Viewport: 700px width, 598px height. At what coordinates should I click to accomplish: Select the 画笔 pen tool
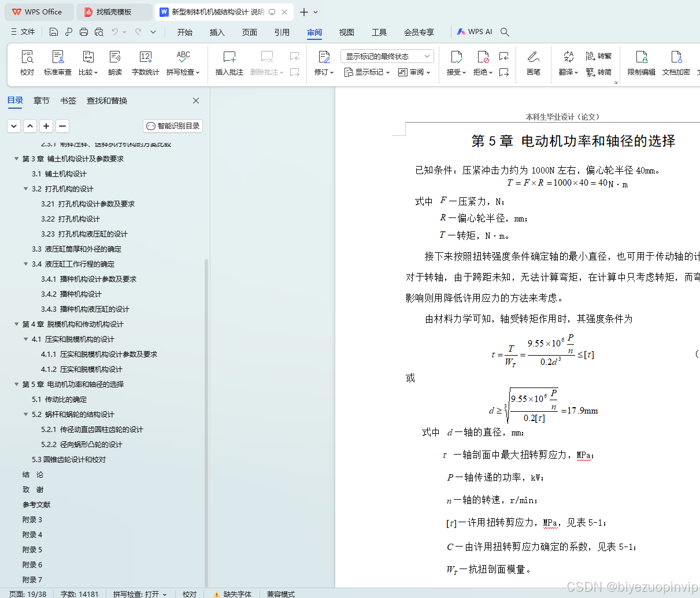tap(534, 62)
